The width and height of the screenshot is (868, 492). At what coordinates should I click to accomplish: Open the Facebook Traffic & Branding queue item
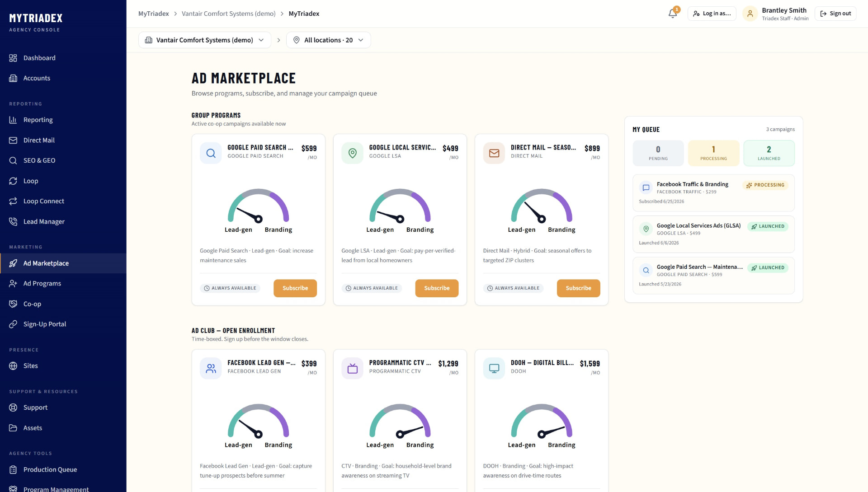pyautogui.click(x=713, y=193)
